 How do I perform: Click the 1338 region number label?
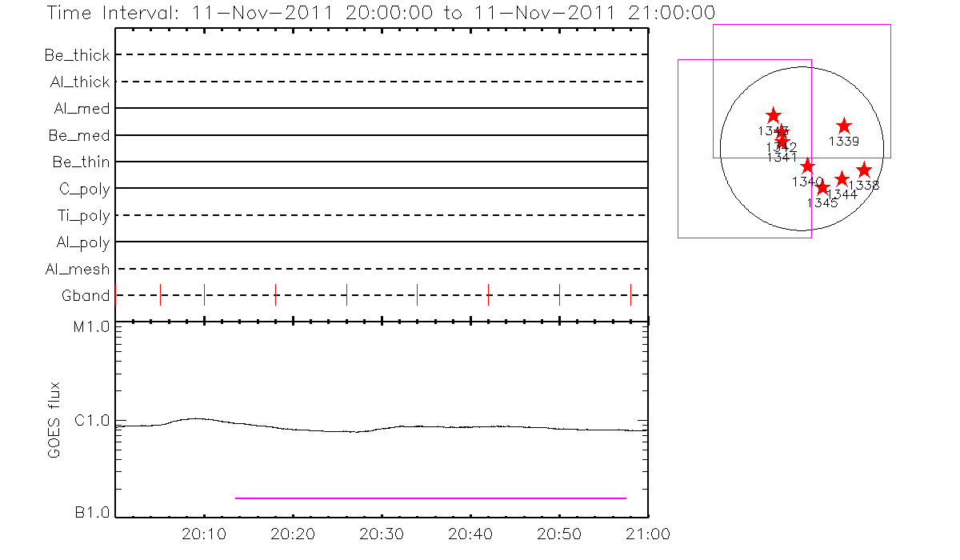tap(864, 186)
